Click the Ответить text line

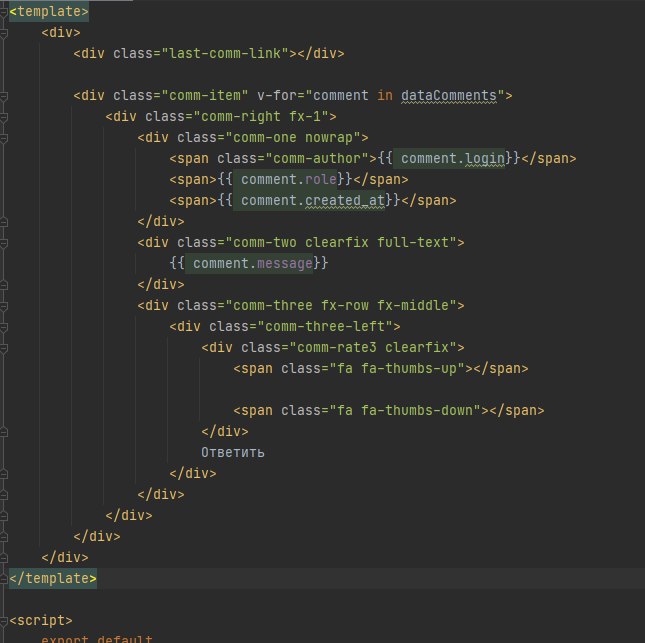[x=233, y=453]
